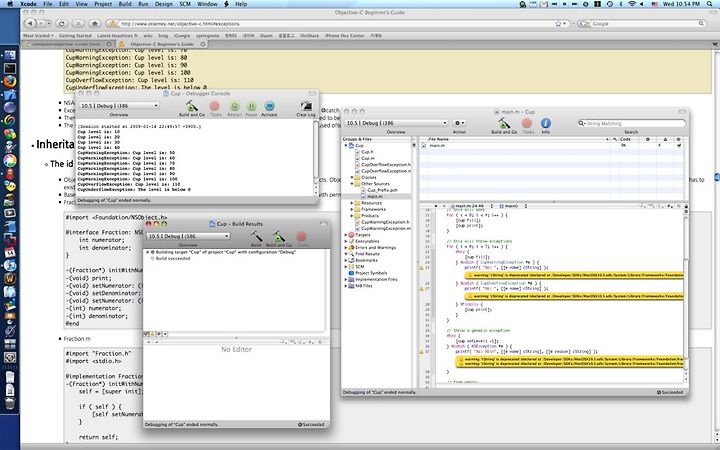The width and height of the screenshot is (720, 450).
Task: Select Cup_Prefix.pch file
Action: click(x=382, y=190)
